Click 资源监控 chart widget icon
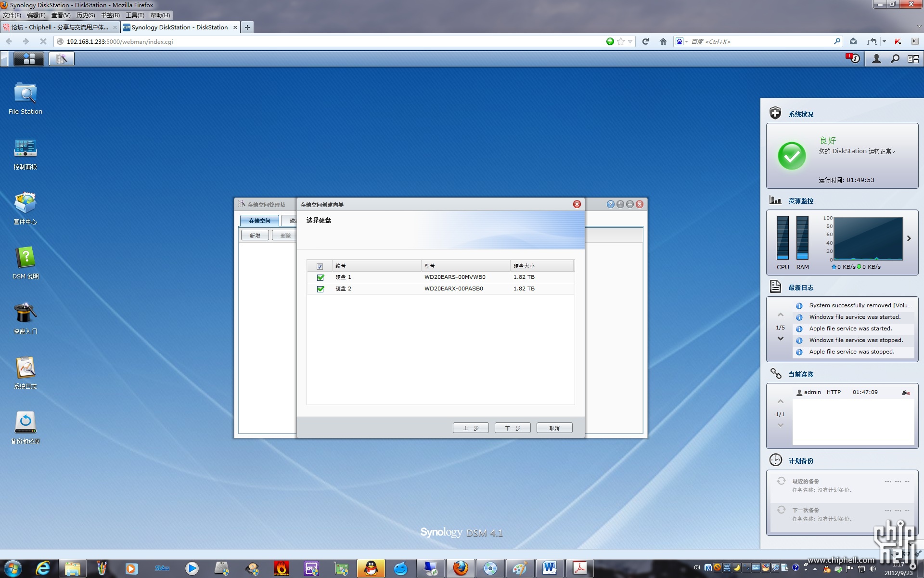Image resolution: width=924 pixels, height=578 pixels. click(x=775, y=200)
